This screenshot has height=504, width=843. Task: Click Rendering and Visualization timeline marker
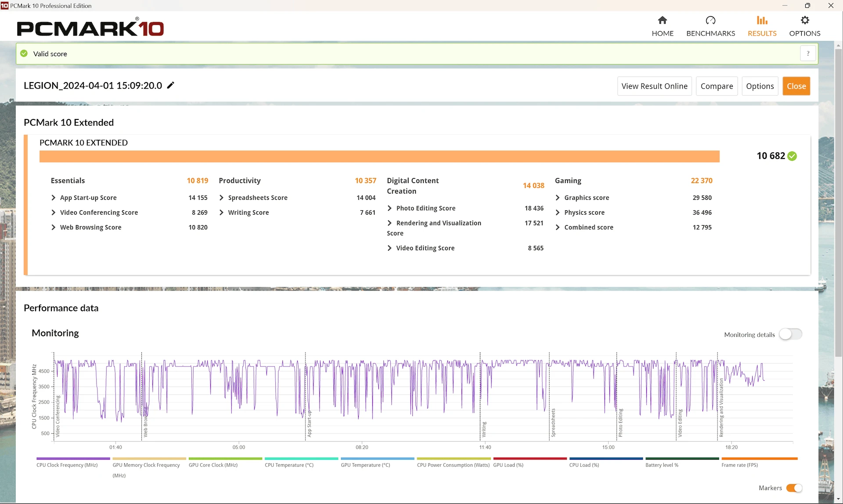[721, 408]
